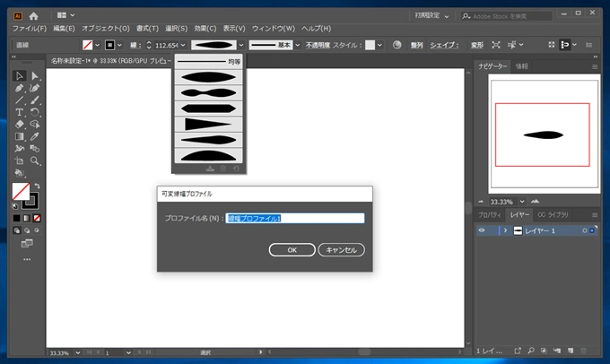Open the オブジェクト(O) menu
Viewport: 610px width, 364px height.
pyautogui.click(x=106, y=29)
